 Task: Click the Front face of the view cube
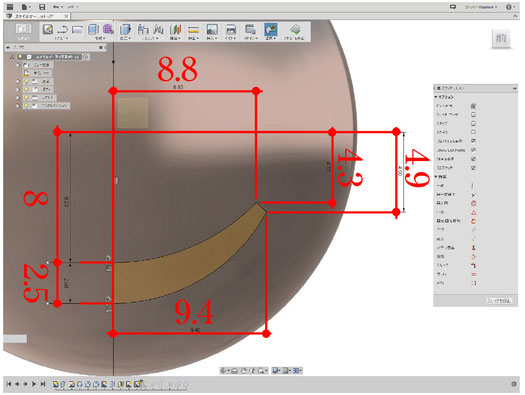pyautogui.click(x=501, y=38)
